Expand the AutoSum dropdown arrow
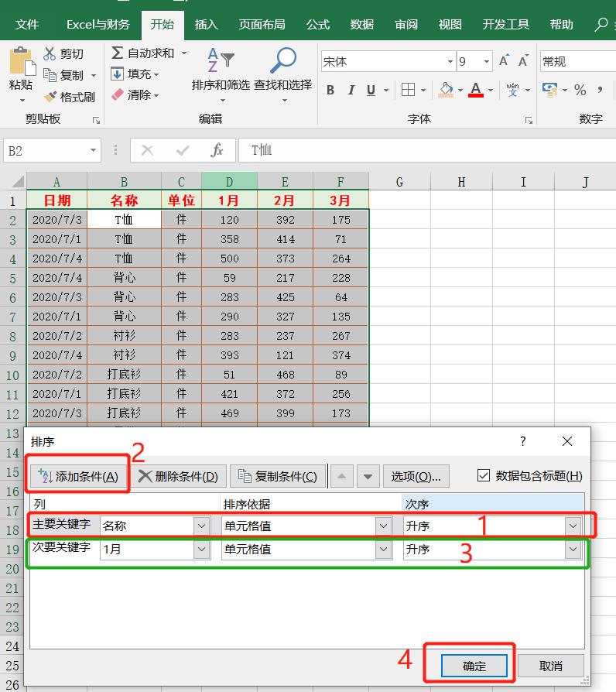The height and width of the screenshot is (692, 616). [184, 53]
